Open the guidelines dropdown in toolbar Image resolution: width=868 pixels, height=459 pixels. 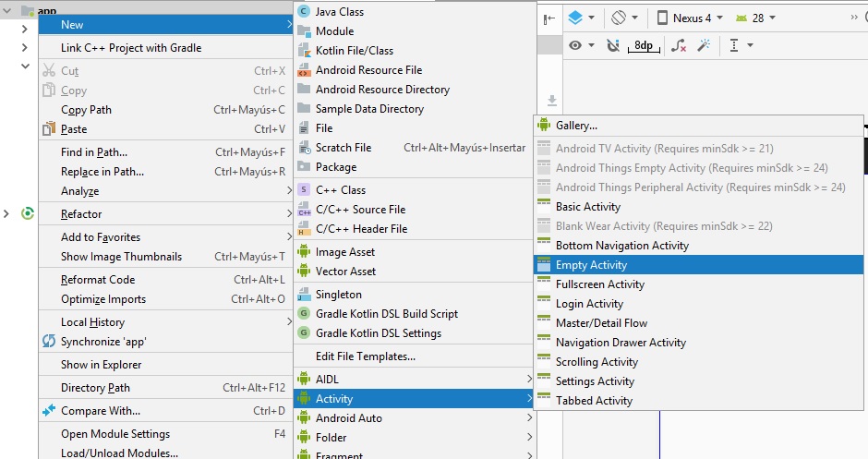[x=741, y=45]
